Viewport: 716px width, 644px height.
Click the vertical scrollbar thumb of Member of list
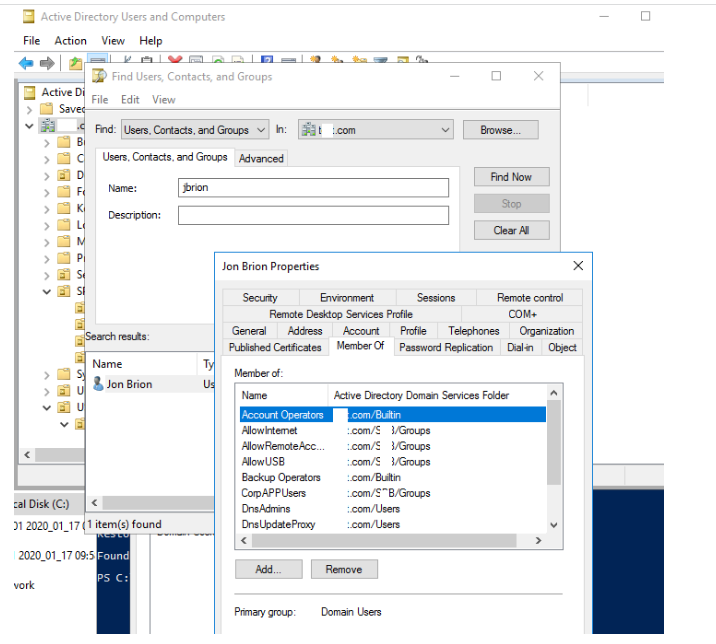553,442
